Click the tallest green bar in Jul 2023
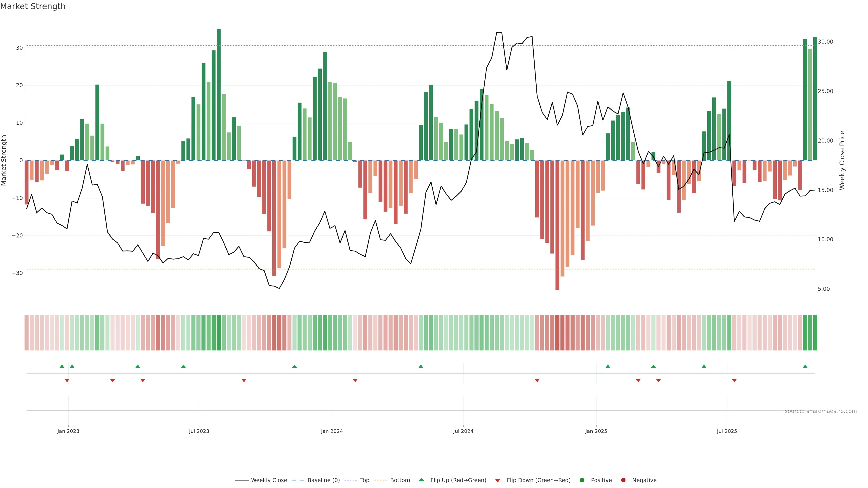The width and height of the screenshot is (868, 488). (219, 94)
